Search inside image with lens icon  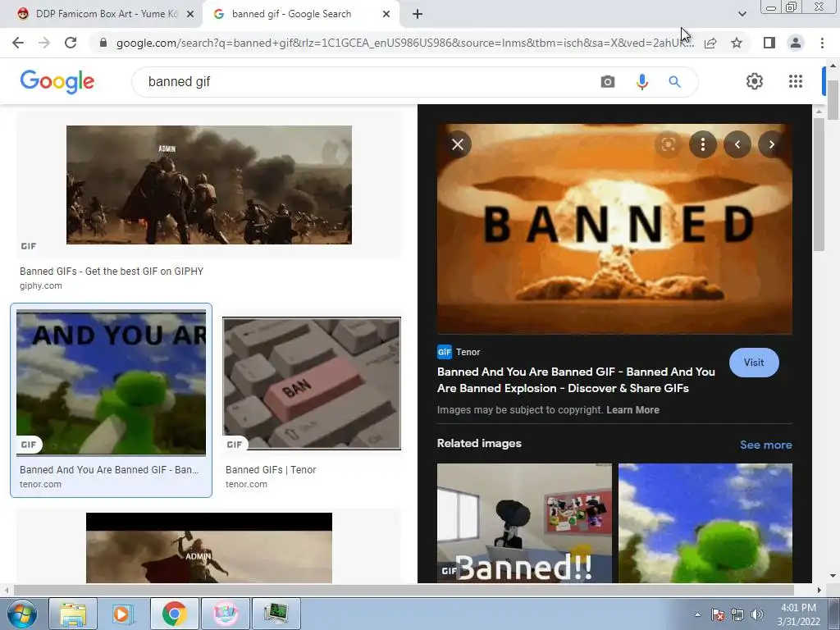[x=668, y=144]
